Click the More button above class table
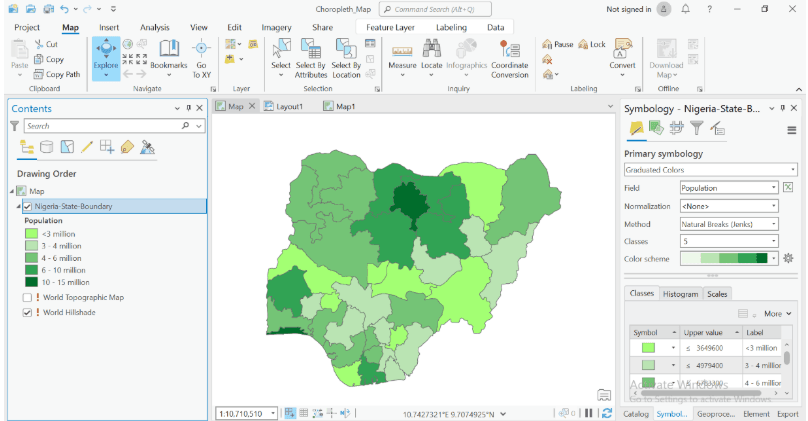The image size is (808, 421). [772, 313]
